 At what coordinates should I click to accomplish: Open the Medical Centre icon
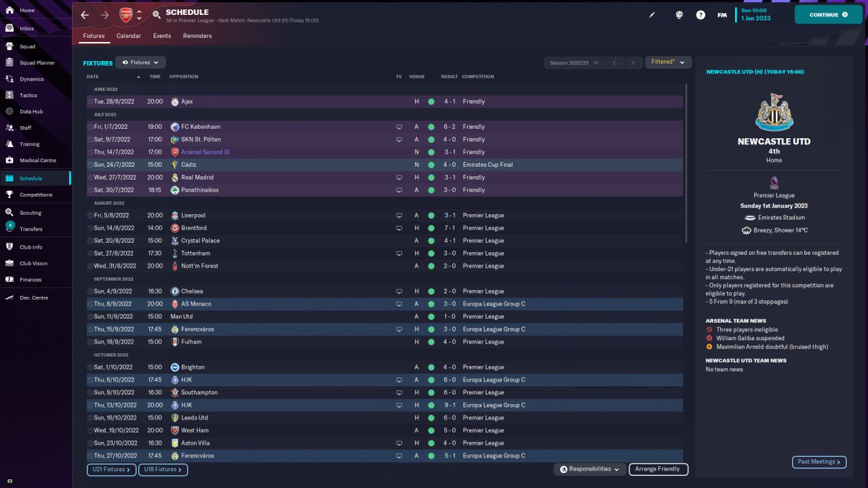[9, 161]
